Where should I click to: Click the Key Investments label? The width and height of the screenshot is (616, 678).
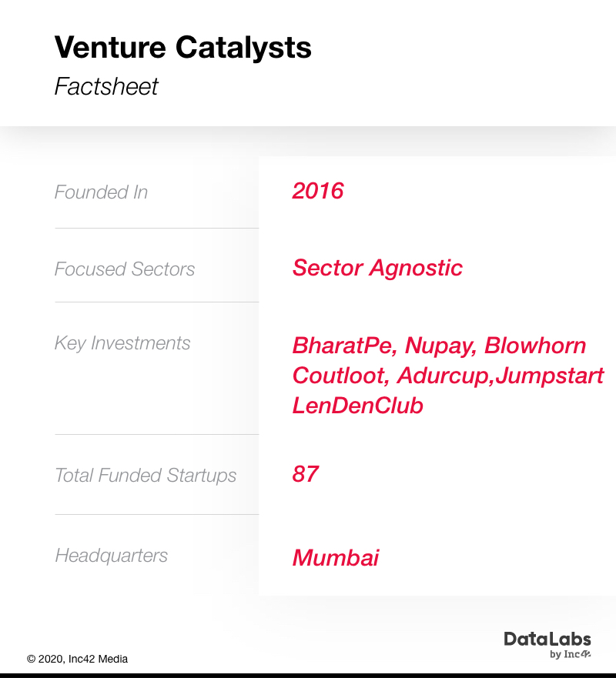122,343
